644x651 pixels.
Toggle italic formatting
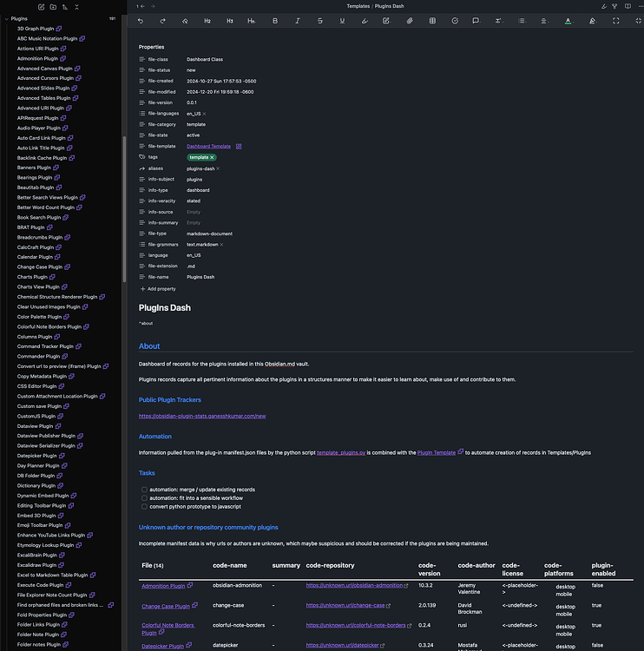(298, 21)
